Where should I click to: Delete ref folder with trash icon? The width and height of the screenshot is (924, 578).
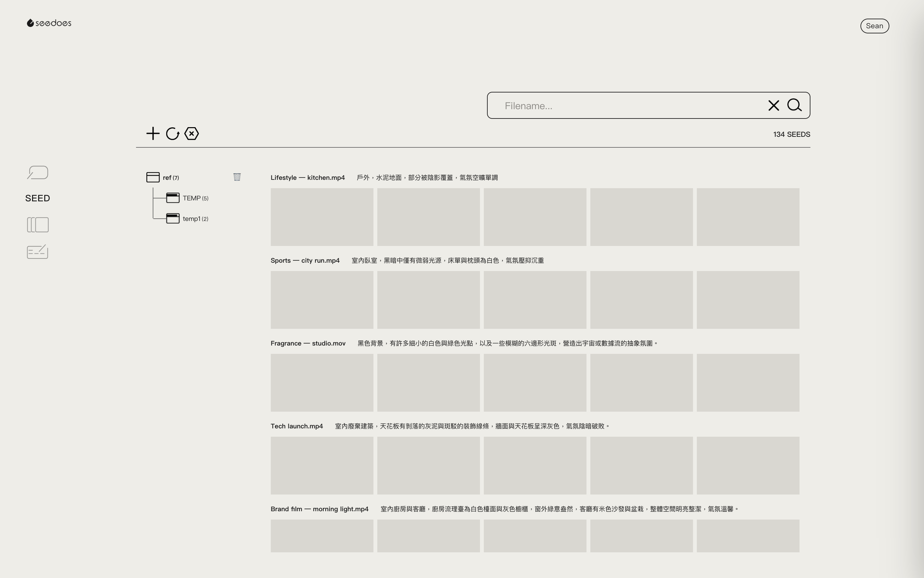point(237,177)
